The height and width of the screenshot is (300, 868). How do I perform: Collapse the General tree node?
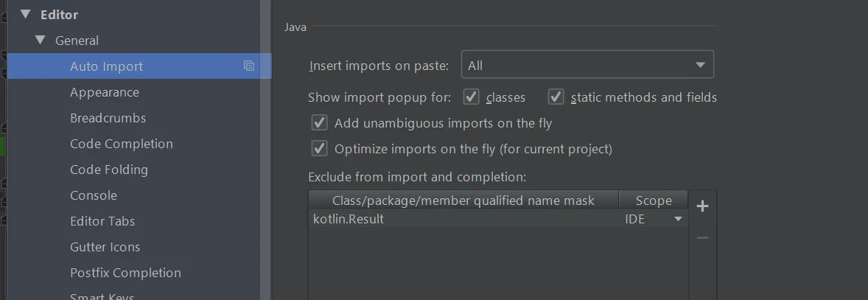(41, 41)
